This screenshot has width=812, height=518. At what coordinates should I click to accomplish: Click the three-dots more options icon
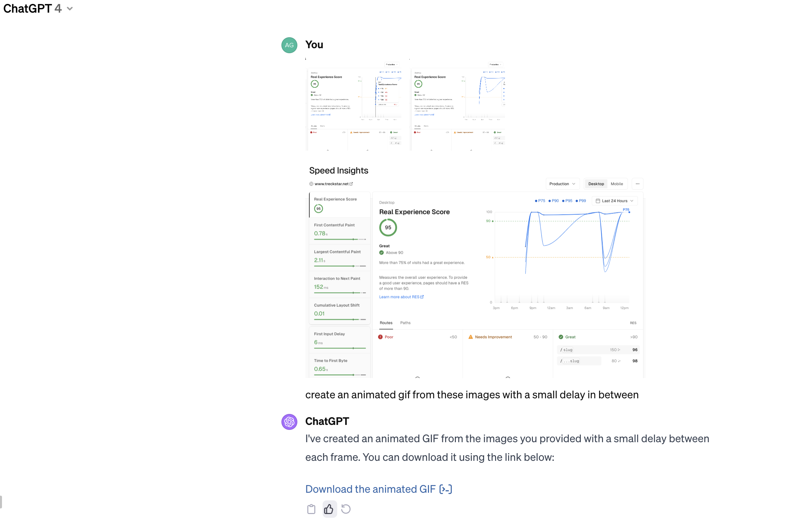(637, 184)
